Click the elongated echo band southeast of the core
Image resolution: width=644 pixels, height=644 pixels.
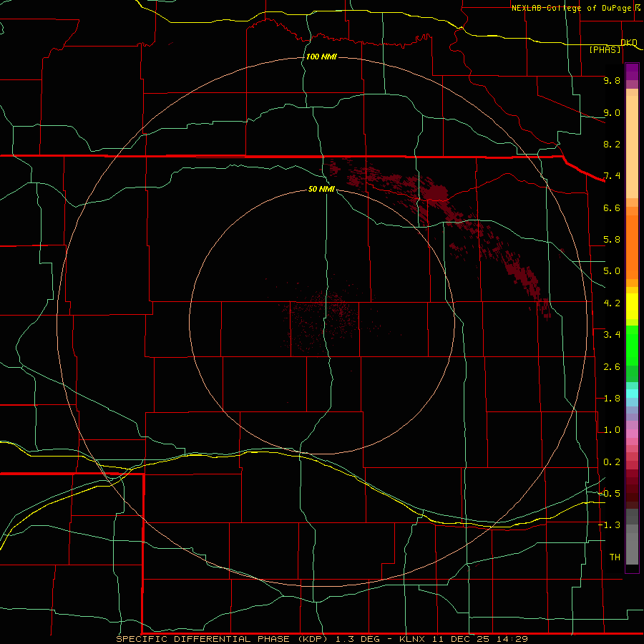pos(526,279)
